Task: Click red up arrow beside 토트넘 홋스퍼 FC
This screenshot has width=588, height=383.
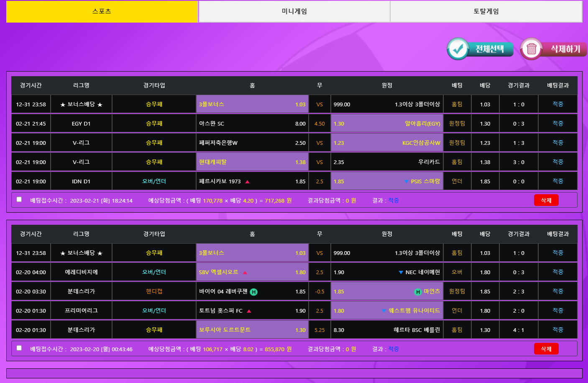Action: tap(249, 311)
